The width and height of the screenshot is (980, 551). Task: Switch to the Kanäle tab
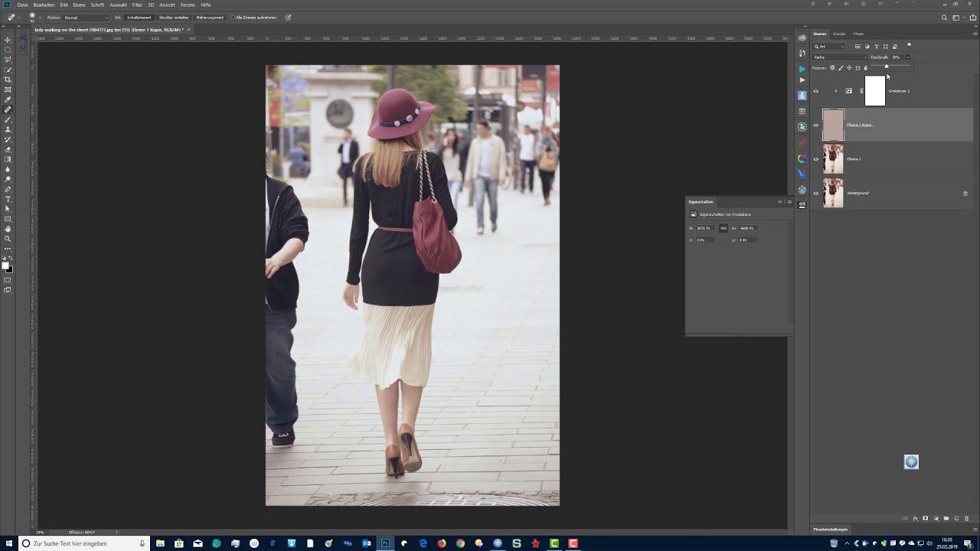pos(839,34)
